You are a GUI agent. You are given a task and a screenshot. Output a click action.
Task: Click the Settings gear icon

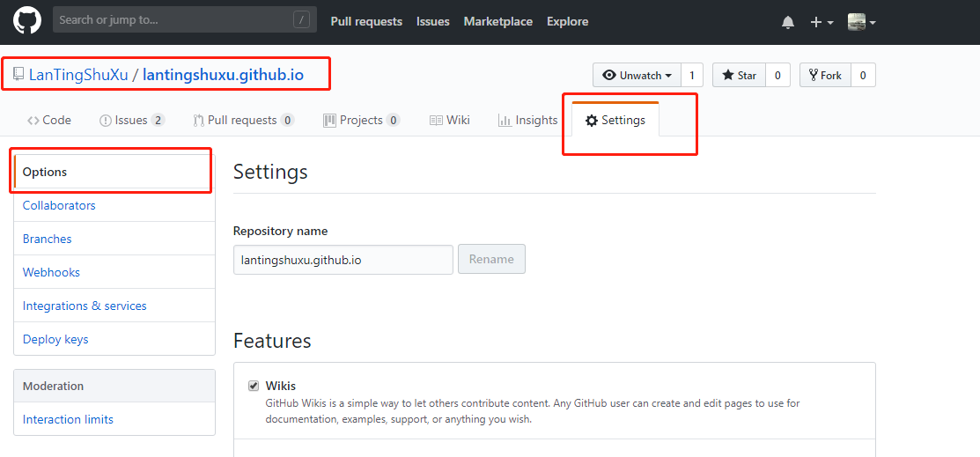tap(591, 121)
